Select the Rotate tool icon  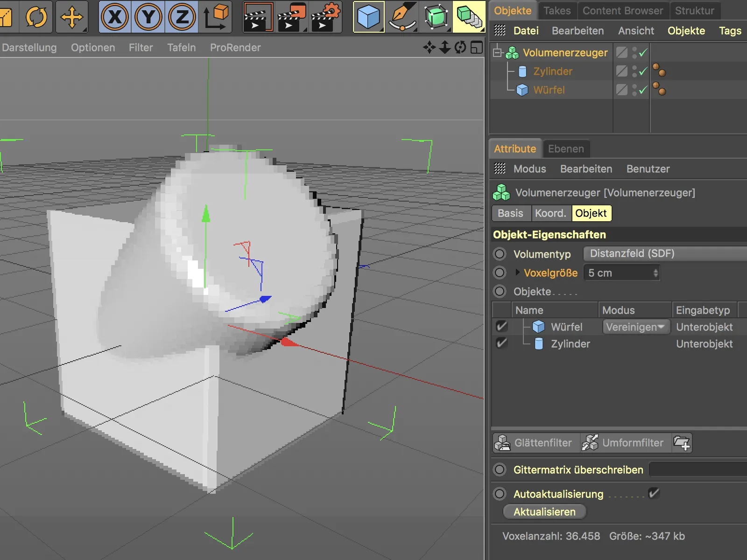click(36, 17)
